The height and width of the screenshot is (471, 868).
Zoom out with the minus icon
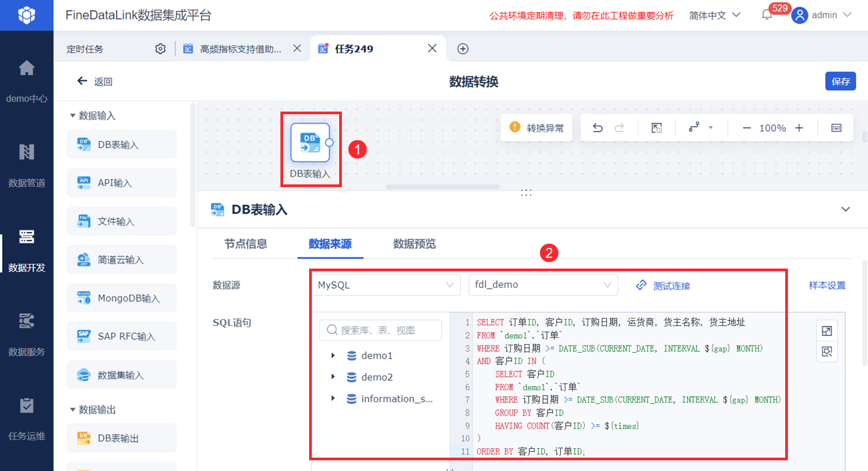[x=746, y=128]
